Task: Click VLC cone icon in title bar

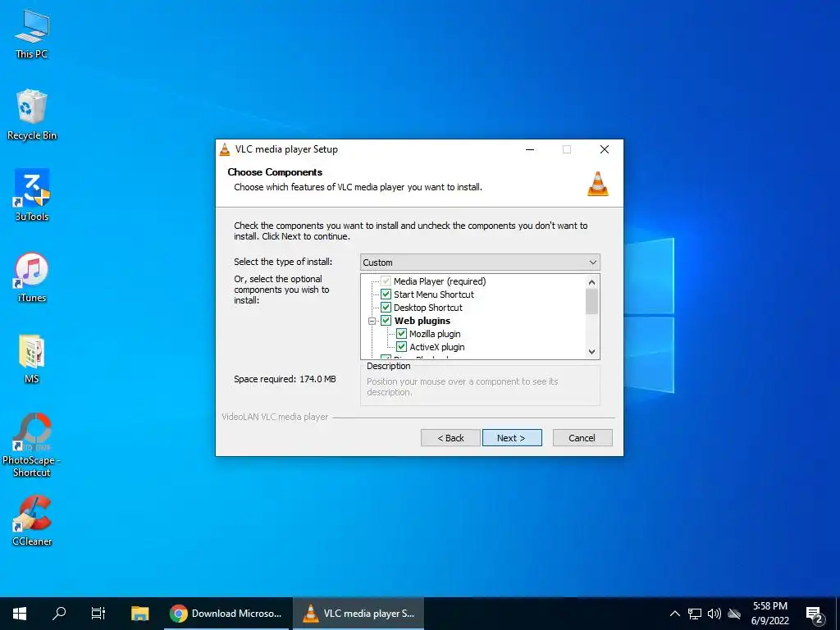Action: 225,149
